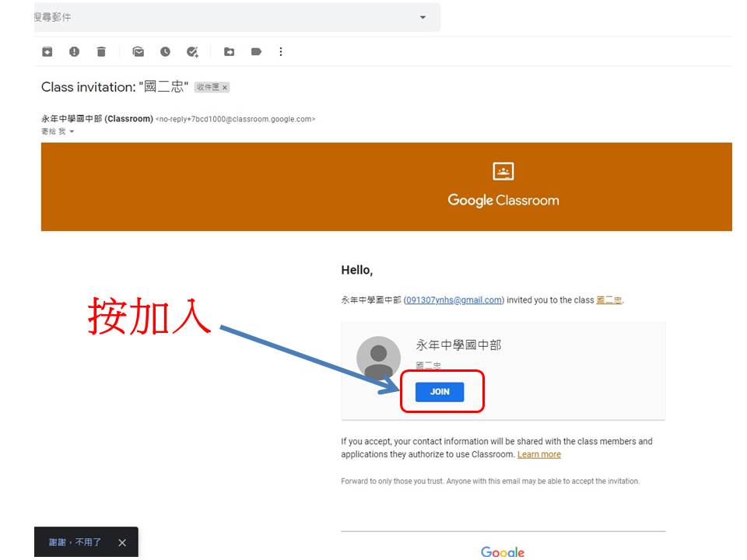Expand recipient details arrow under sender

pos(72,131)
